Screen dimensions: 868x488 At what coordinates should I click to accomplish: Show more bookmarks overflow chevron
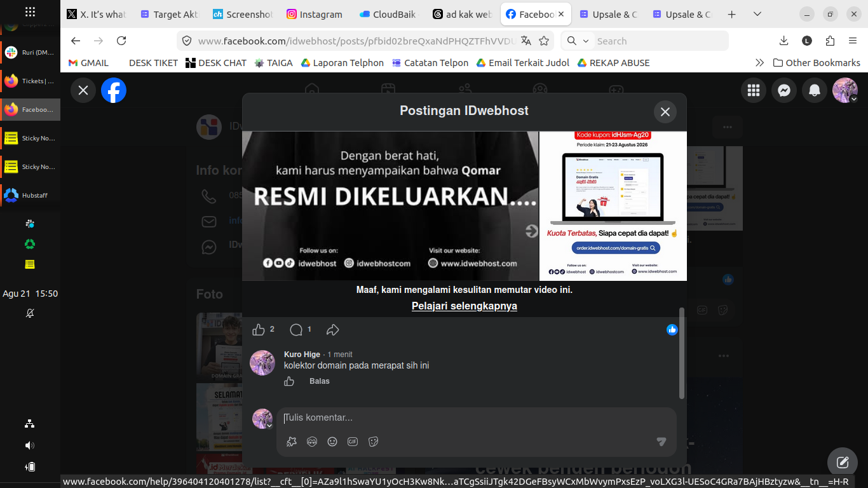pos(759,63)
